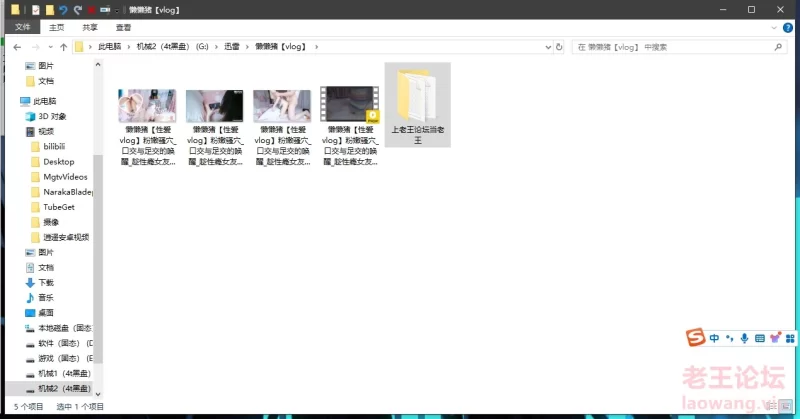
Task: Open the 文件 ribbon tab
Action: pos(23,27)
